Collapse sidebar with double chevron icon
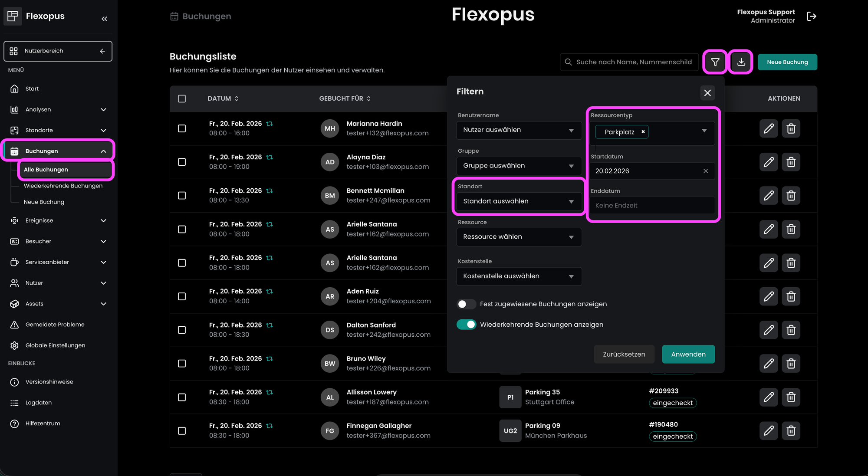Viewport: 868px width, 476px height. pos(104,19)
